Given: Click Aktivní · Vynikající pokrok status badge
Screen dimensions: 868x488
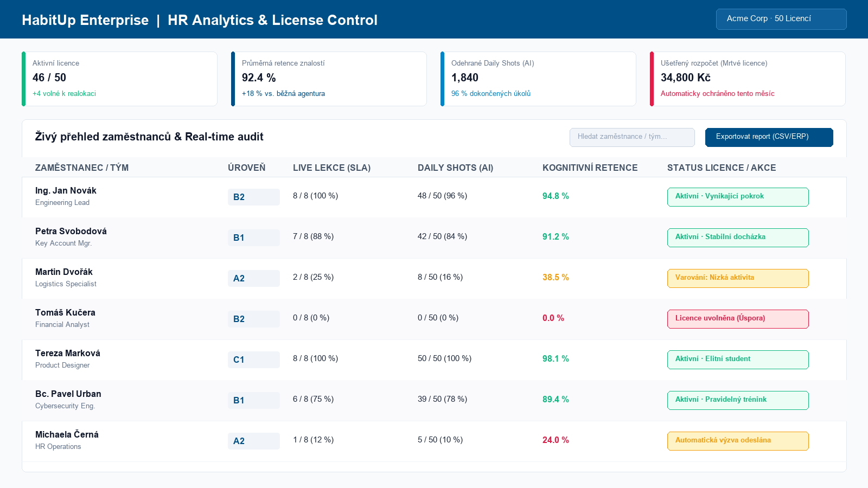Looking at the screenshot, I should click(x=738, y=197).
